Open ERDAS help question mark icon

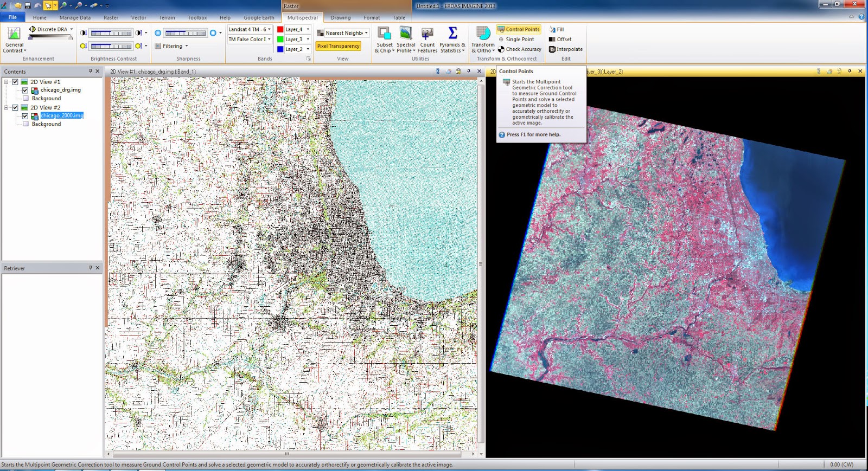861,17
